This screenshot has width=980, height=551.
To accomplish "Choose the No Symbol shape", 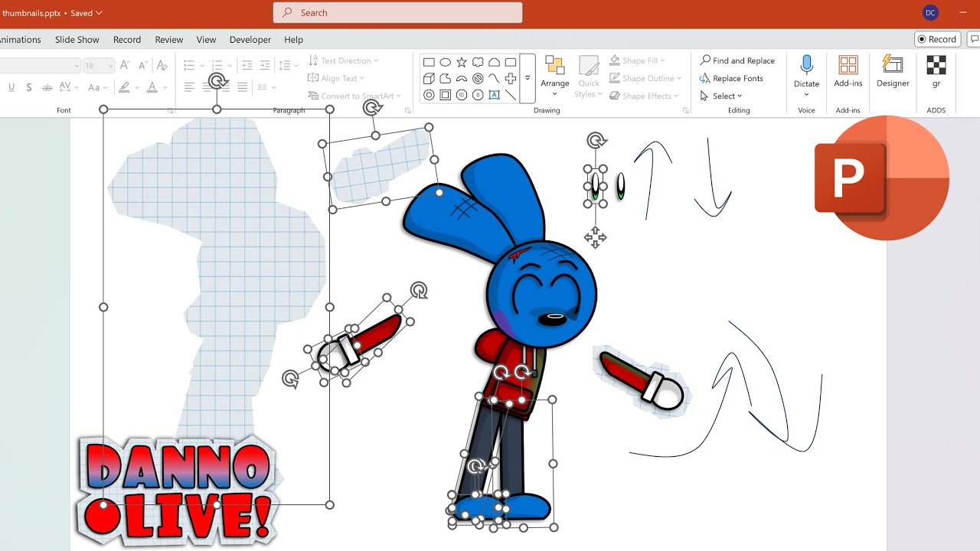I will [x=478, y=79].
